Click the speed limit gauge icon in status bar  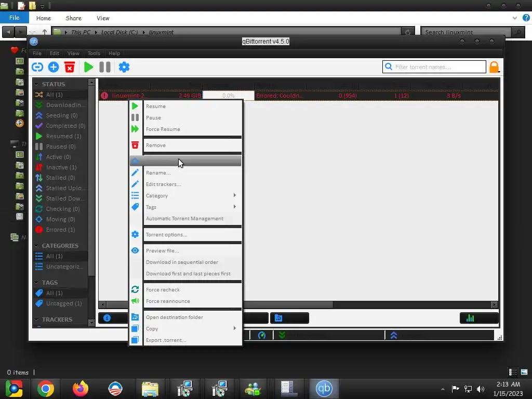(x=262, y=335)
